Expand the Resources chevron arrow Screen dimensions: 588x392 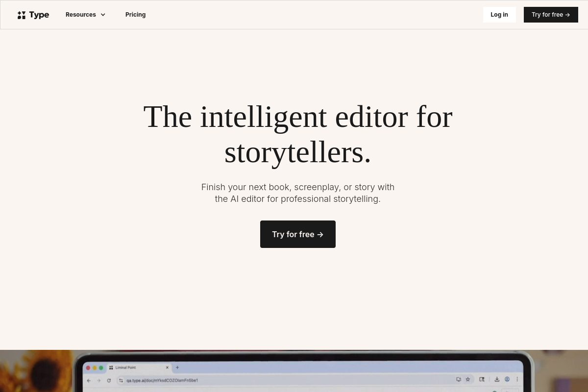(103, 15)
